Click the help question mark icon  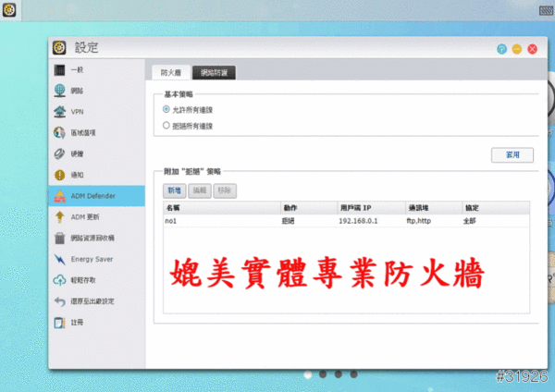click(501, 48)
